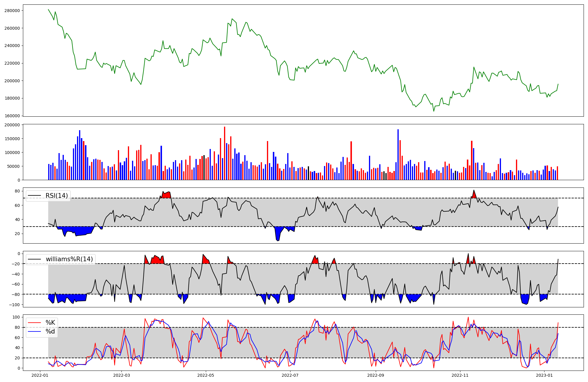Image resolution: width=588 pixels, height=382 pixels.
Task: Click the 280000 price axis label
Action: [12, 11]
